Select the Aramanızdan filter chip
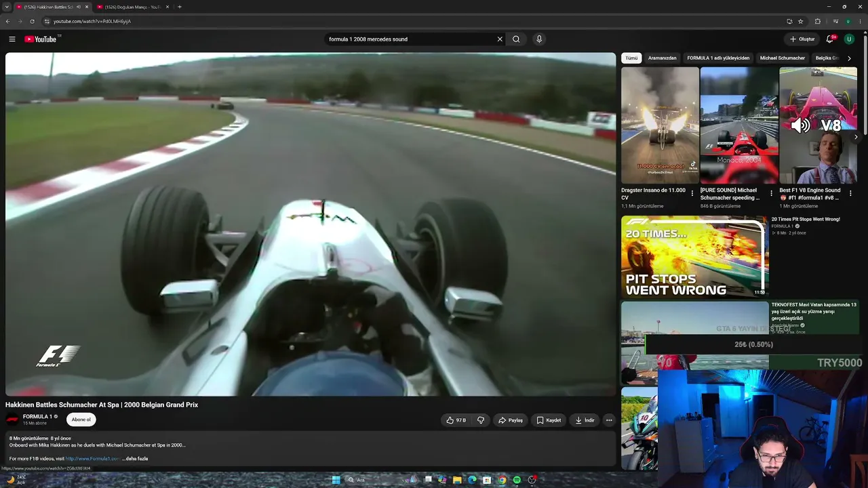Screen dimensions: 868x488 tap(663, 58)
